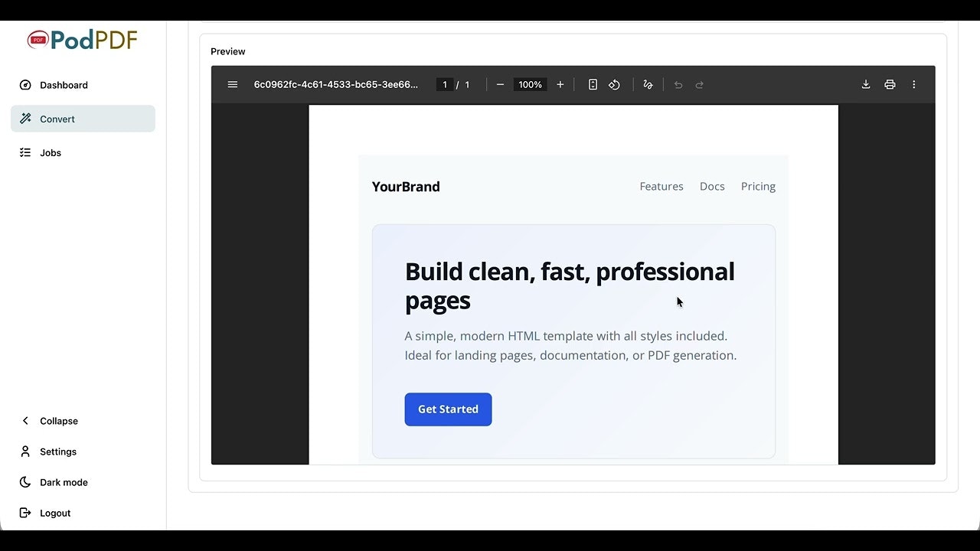Open the Dashboard speedometer icon
This screenshot has width=980, height=551.
tap(25, 85)
